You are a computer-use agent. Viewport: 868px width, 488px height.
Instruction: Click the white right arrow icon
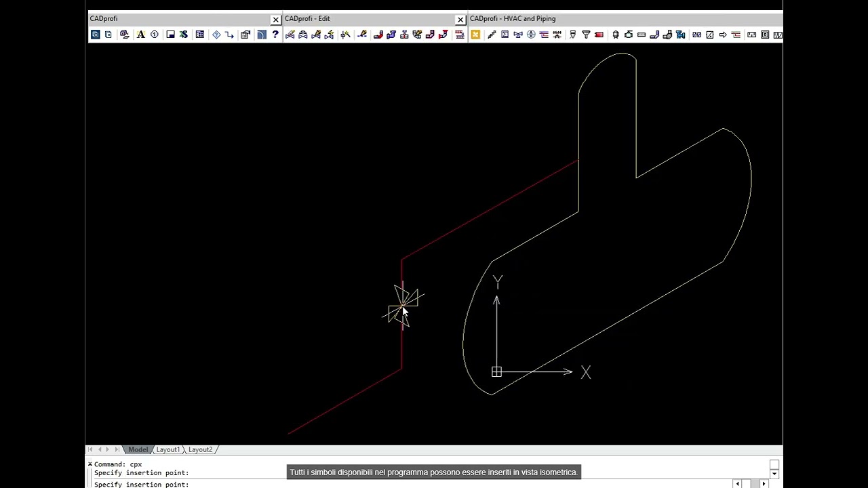click(x=723, y=35)
